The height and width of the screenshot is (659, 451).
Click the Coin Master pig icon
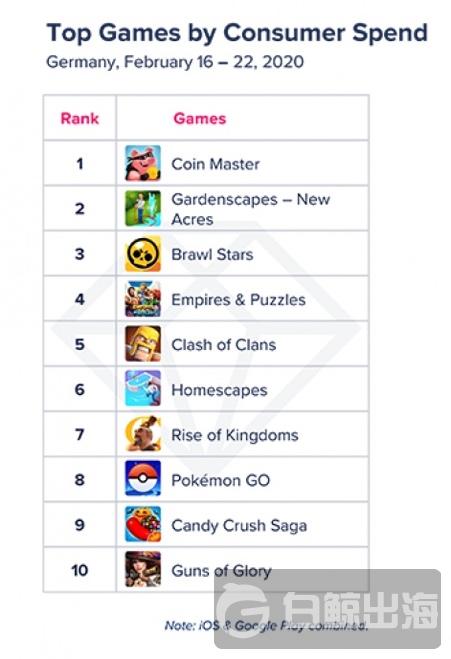(143, 163)
